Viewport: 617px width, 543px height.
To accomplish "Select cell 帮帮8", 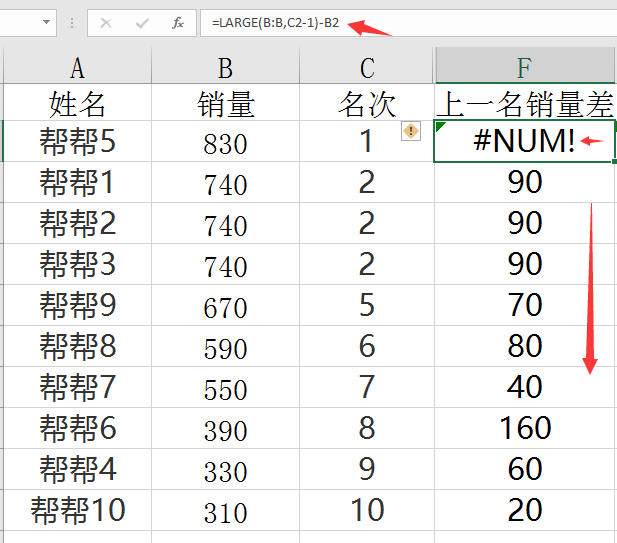I will (78, 346).
